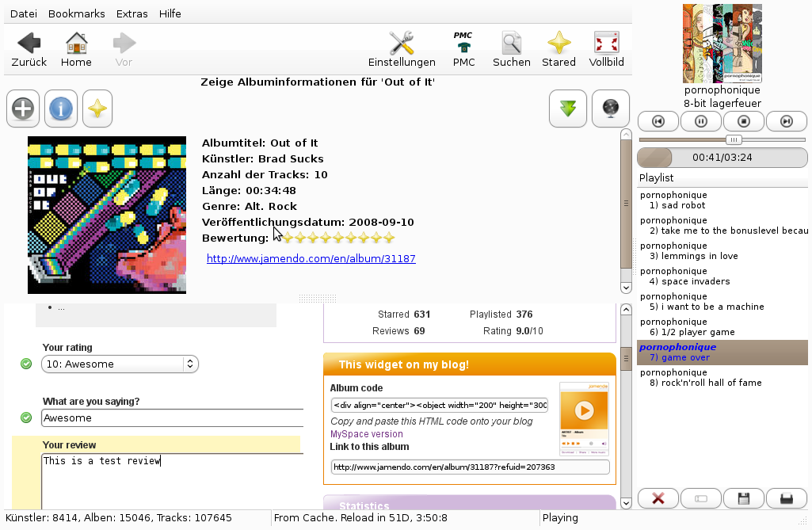Screen dimensions: 812x530
Task: Open the Datei menu
Action: pos(24,13)
